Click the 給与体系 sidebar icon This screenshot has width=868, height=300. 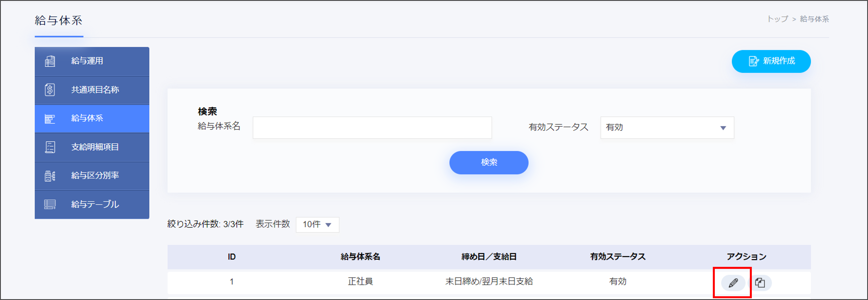pos(50,119)
